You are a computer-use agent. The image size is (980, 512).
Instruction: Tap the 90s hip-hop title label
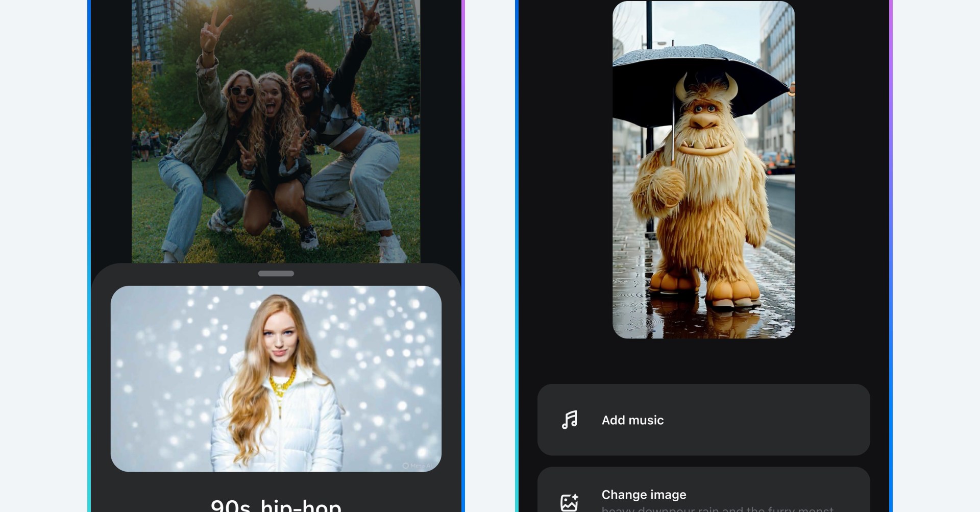tap(276, 504)
